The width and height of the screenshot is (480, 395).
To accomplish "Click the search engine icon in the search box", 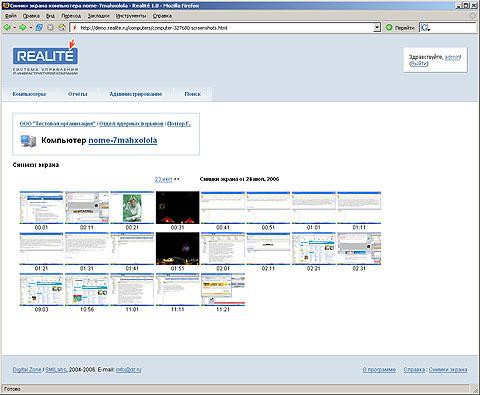I will point(425,28).
